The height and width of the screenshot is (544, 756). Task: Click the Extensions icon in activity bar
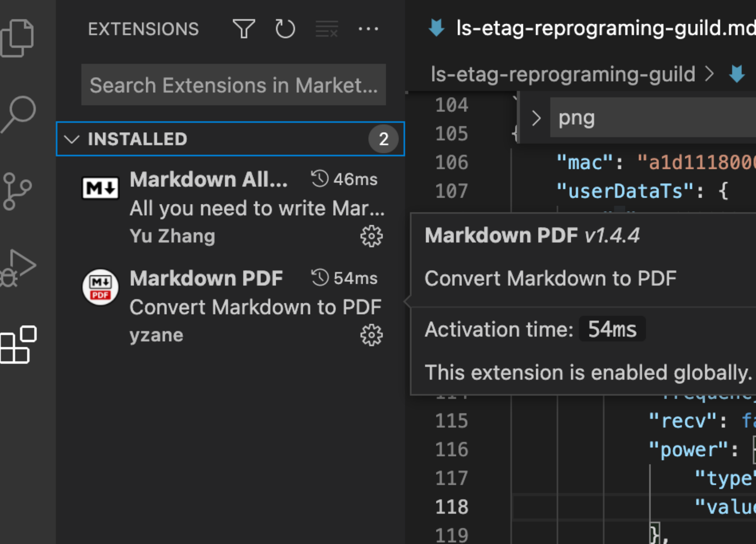point(18,344)
